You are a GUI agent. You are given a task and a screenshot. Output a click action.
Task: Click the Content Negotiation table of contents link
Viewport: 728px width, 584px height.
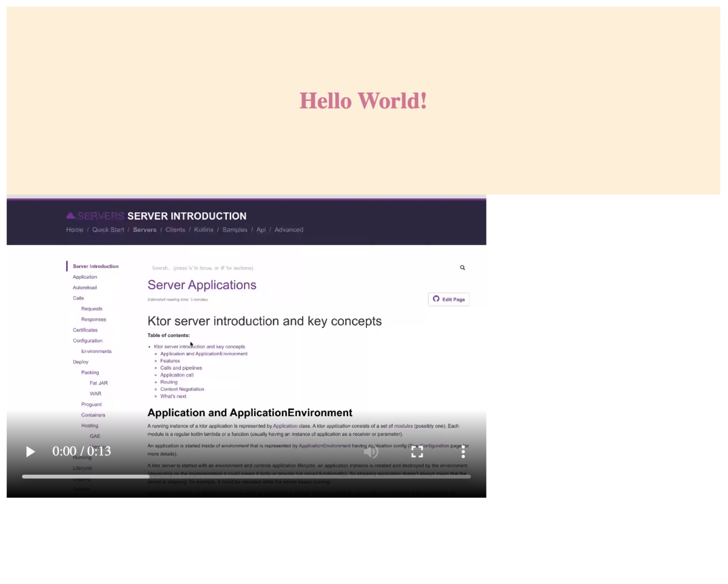tap(182, 389)
